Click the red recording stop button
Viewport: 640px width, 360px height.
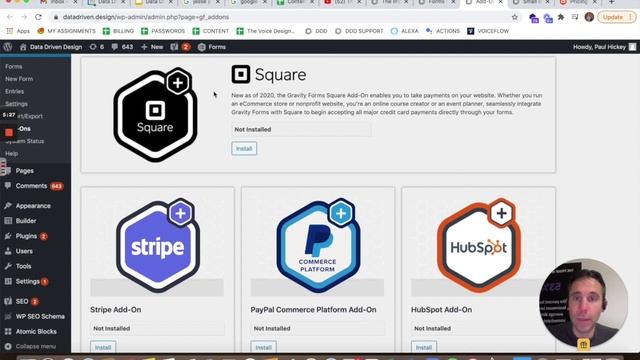tap(9, 132)
